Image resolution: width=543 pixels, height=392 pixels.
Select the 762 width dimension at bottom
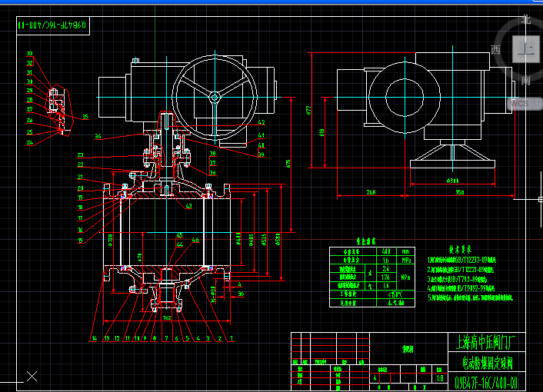(167, 317)
